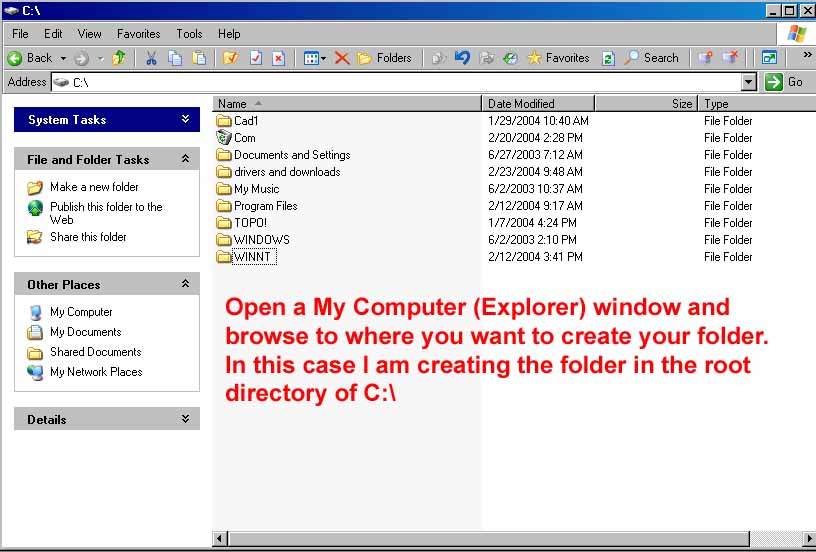Expand the System Tasks panel
Screen dimensions: 816x552
(185, 119)
